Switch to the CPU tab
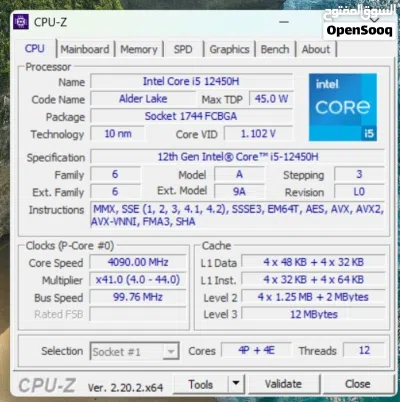The width and height of the screenshot is (400, 402). pyautogui.click(x=35, y=49)
